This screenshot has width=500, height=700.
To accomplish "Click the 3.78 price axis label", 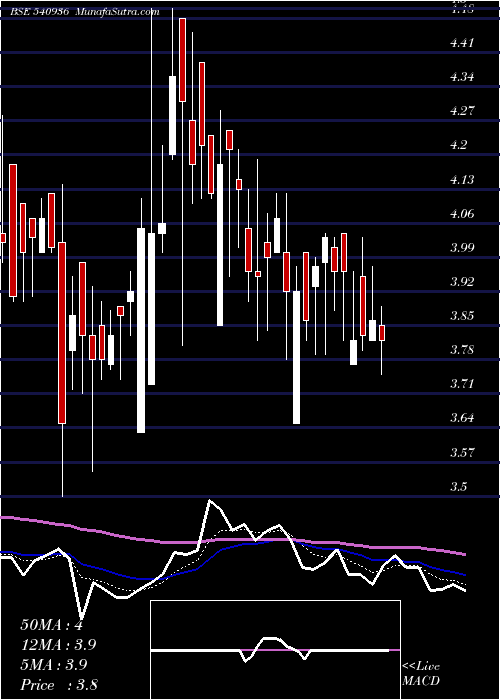I will tap(462, 350).
